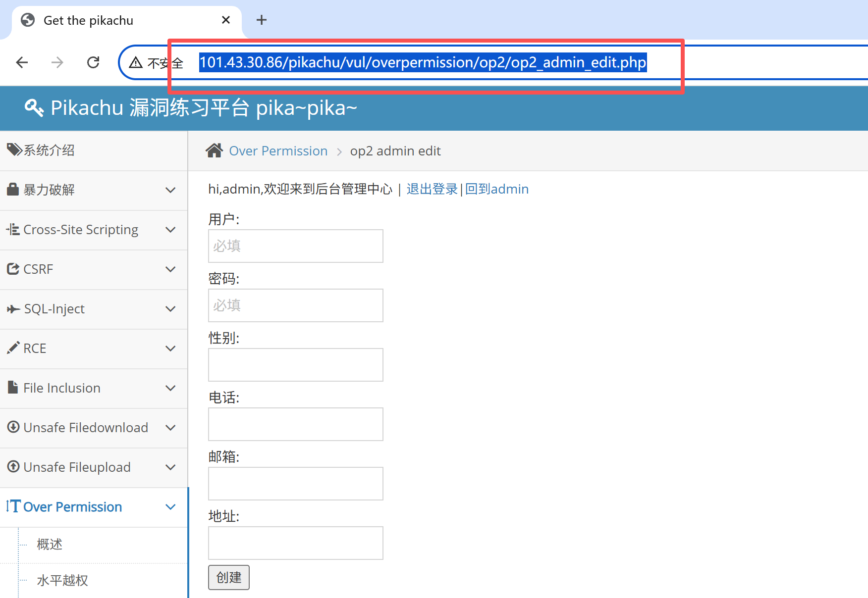The image size is (868, 598).
Task: Click the CSRF share icon
Action: tap(13, 269)
